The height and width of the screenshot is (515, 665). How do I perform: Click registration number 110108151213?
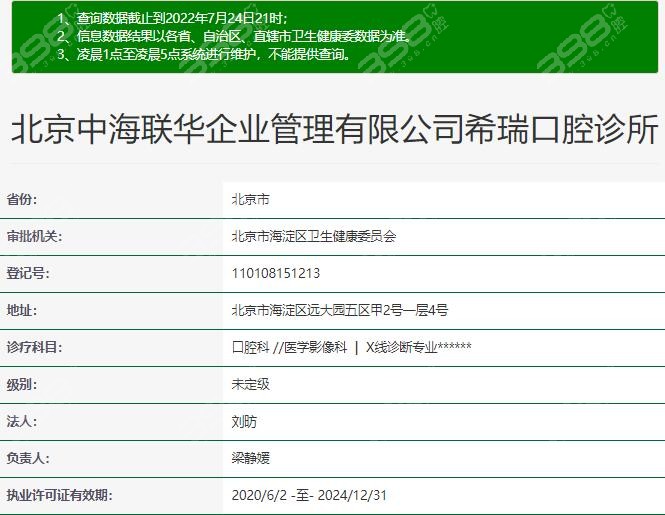pos(276,273)
